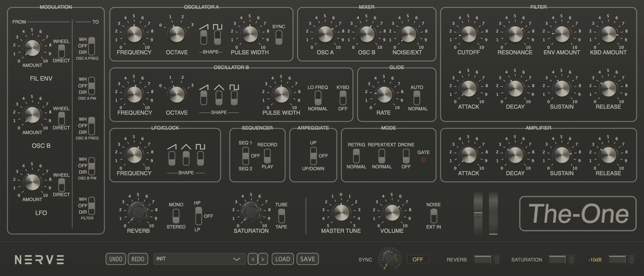Click the bottom bar Sync rate knob

click(x=389, y=258)
